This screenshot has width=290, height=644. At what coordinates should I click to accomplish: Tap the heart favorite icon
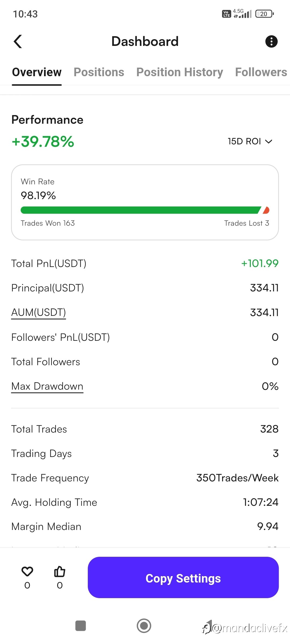27,571
